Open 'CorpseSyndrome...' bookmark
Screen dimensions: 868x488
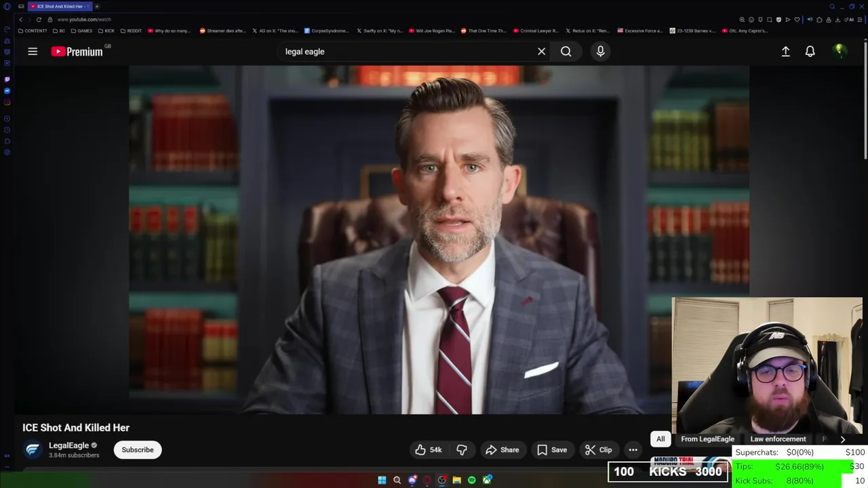pos(326,30)
